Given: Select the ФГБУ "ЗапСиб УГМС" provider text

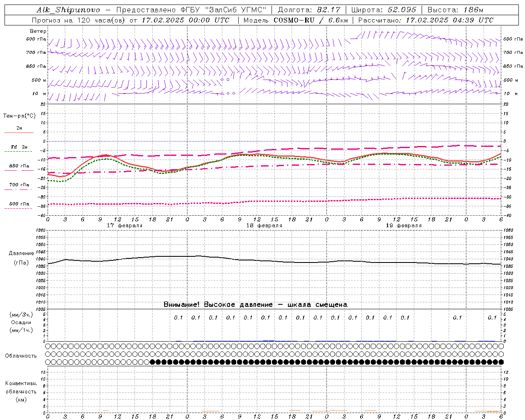Looking at the screenshot, I should (x=223, y=10).
